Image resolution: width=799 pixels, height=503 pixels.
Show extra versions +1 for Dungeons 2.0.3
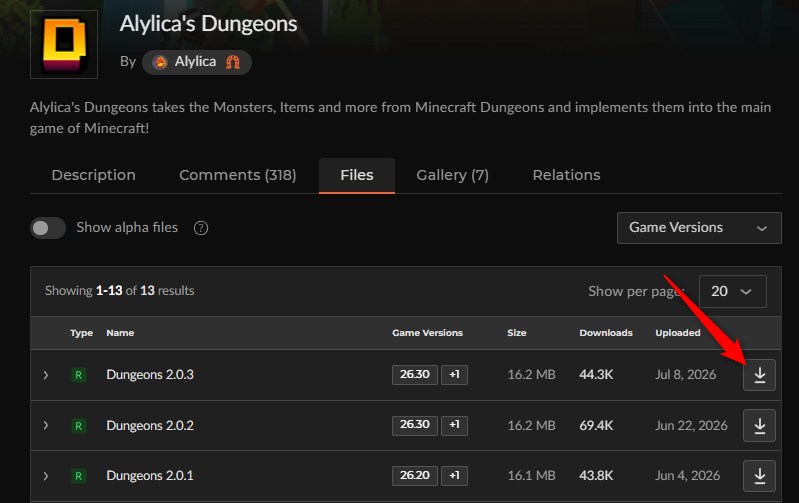(454, 375)
